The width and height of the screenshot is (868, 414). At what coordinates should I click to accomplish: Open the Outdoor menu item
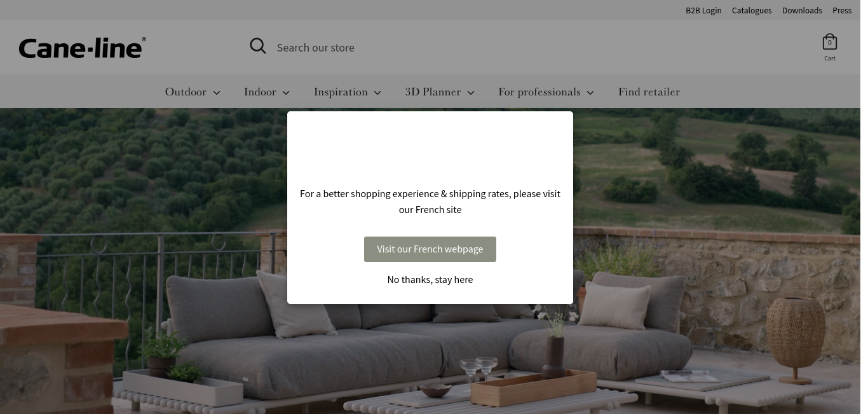pyautogui.click(x=186, y=92)
